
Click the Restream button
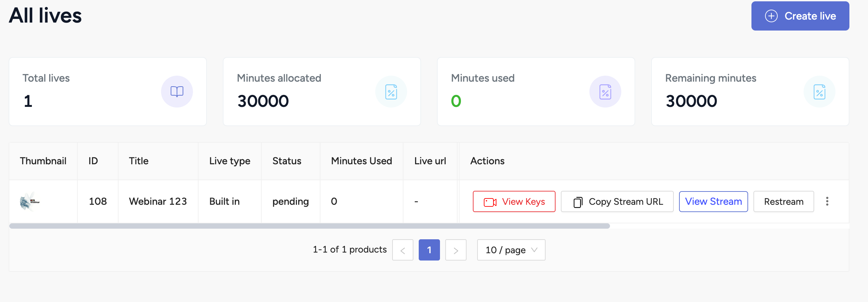click(783, 201)
